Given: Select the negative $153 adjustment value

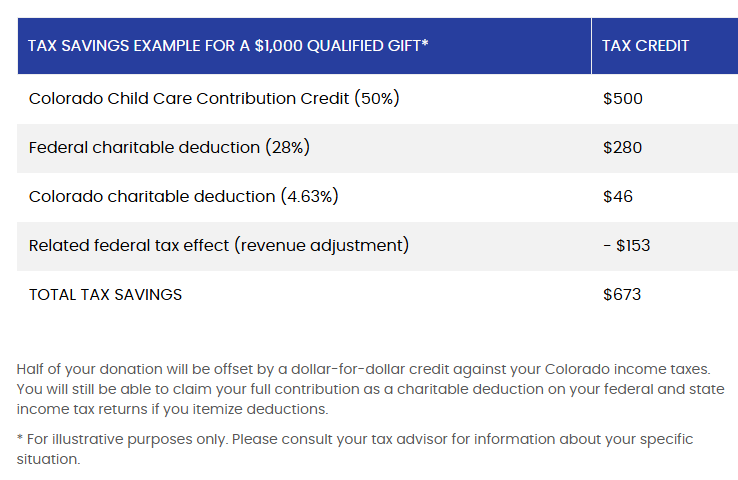Looking at the screenshot, I should click(626, 245).
